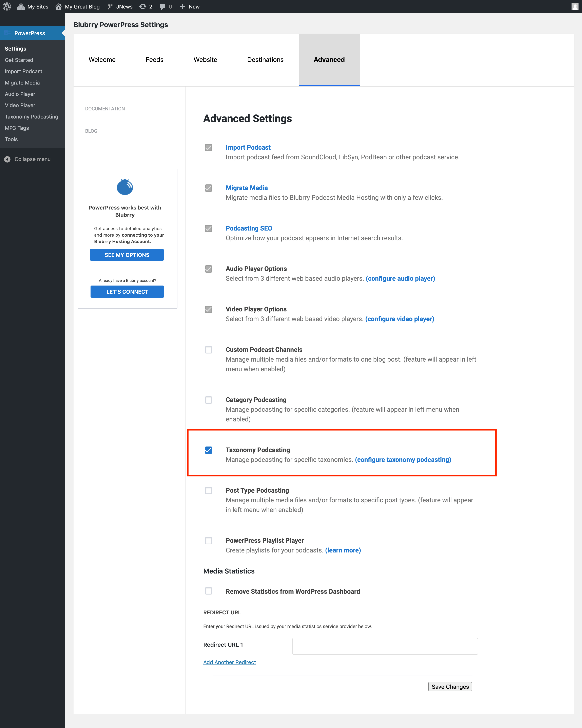Enable Custom Podcast Channels checkbox
Screen dimensions: 582x728
pyautogui.click(x=209, y=350)
